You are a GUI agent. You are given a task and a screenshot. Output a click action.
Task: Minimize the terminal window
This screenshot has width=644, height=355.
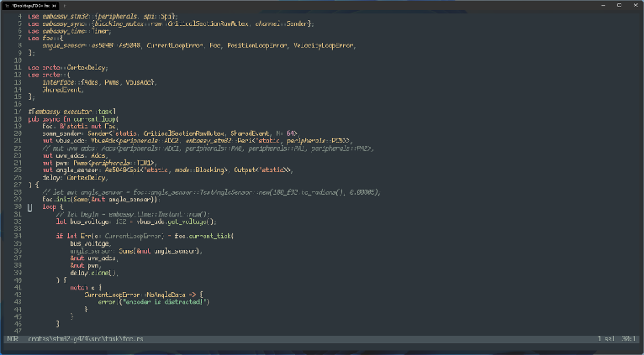(603, 6)
